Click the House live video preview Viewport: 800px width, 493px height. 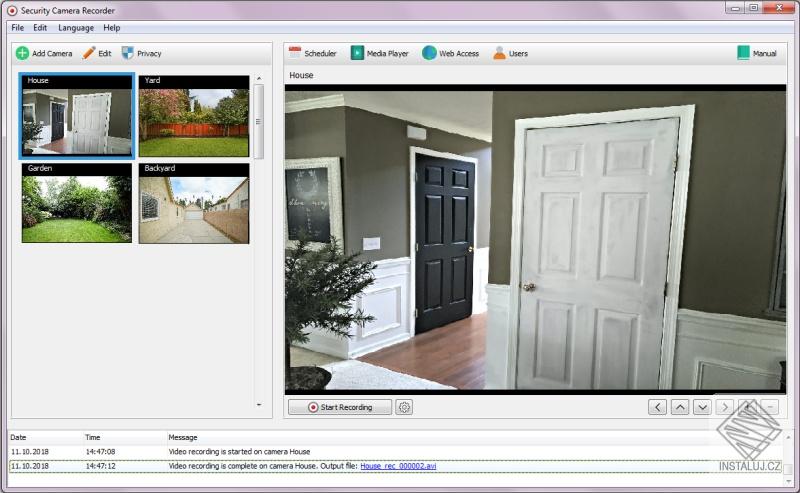pos(535,239)
